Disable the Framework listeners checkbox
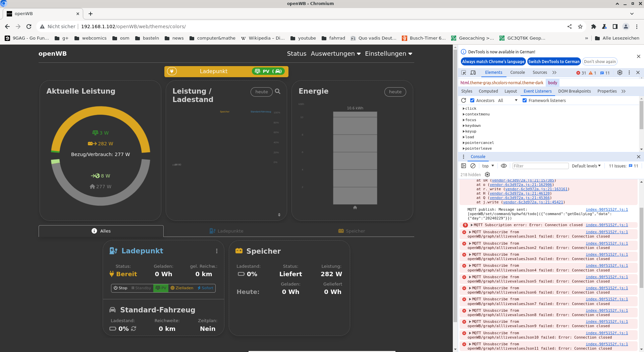 coord(525,100)
